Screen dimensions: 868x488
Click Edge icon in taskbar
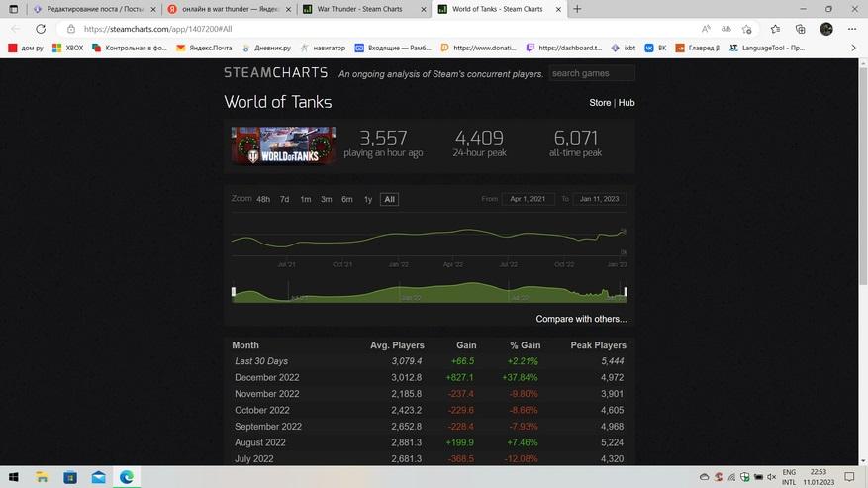[127, 477]
